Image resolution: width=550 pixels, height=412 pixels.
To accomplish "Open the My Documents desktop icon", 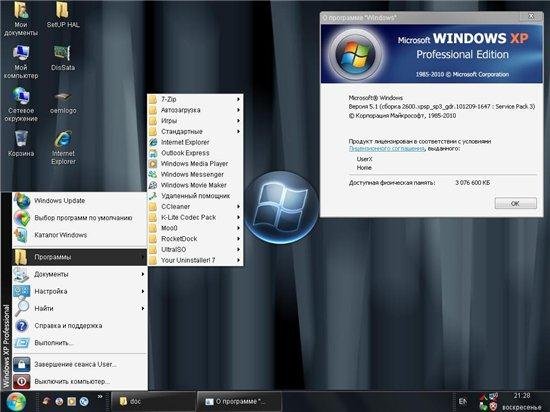I will [21, 18].
